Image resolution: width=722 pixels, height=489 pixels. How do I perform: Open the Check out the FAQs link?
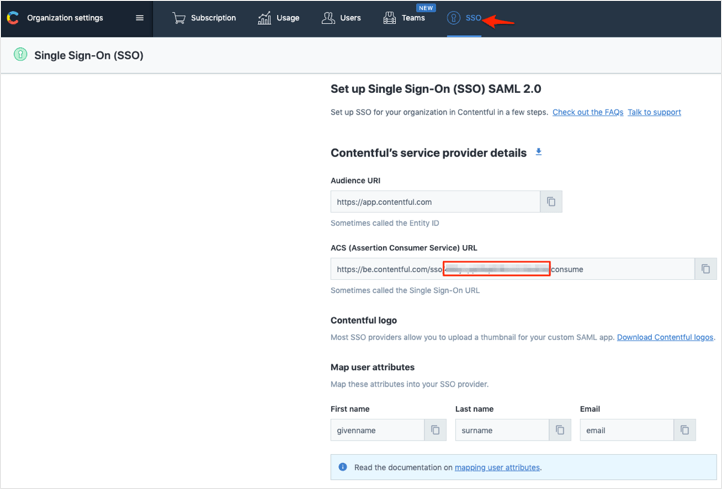[x=588, y=112]
